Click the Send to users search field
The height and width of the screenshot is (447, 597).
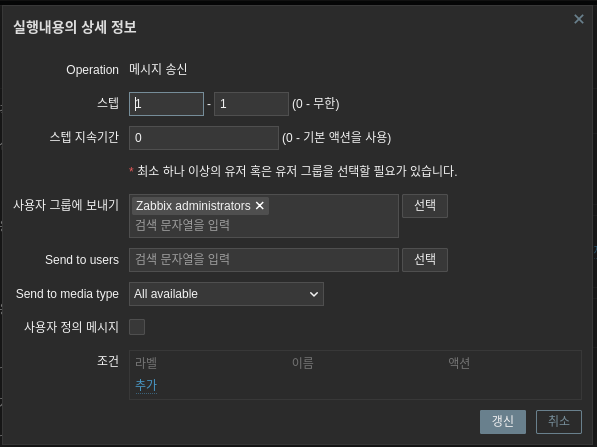264,260
